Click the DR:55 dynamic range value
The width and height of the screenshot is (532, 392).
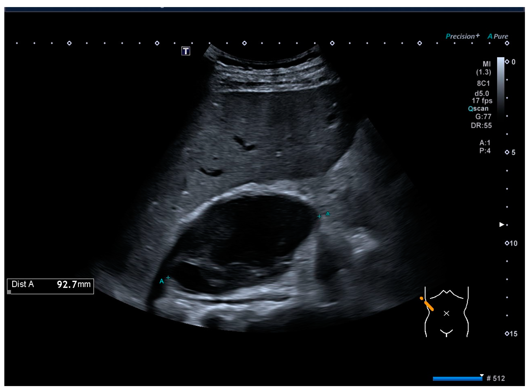click(x=481, y=126)
